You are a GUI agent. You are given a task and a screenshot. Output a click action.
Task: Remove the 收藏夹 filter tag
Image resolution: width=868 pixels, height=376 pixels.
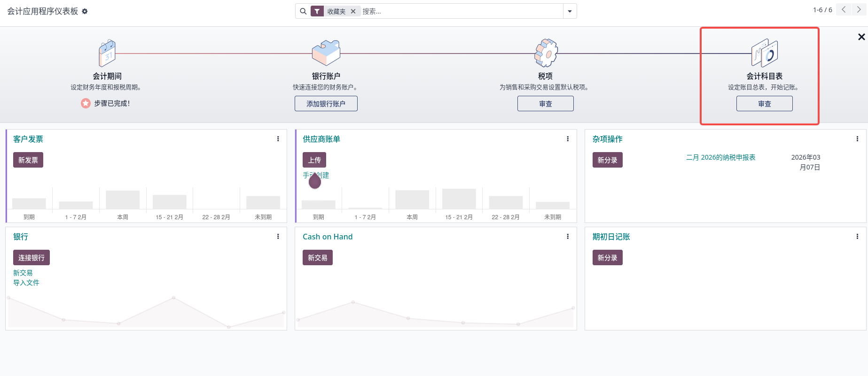point(353,11)
